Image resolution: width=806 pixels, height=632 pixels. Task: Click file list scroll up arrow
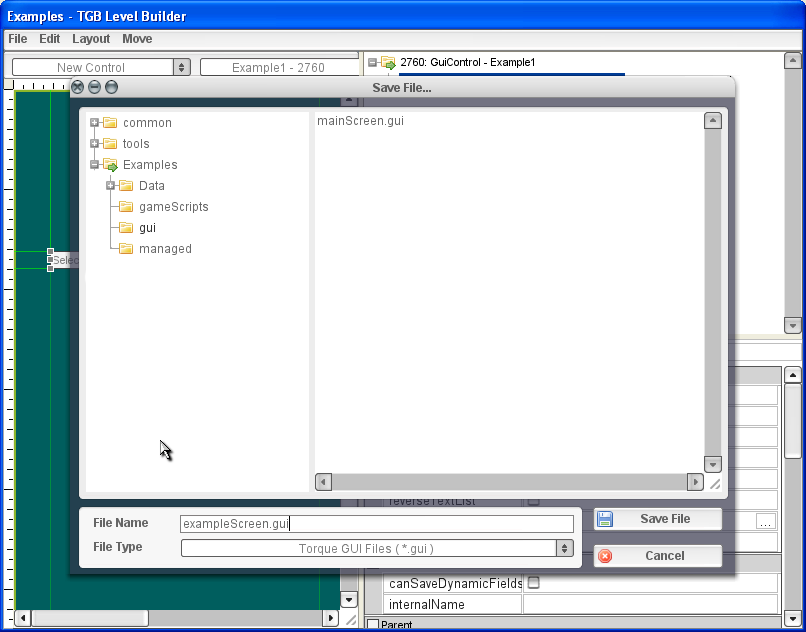(712, 121)
